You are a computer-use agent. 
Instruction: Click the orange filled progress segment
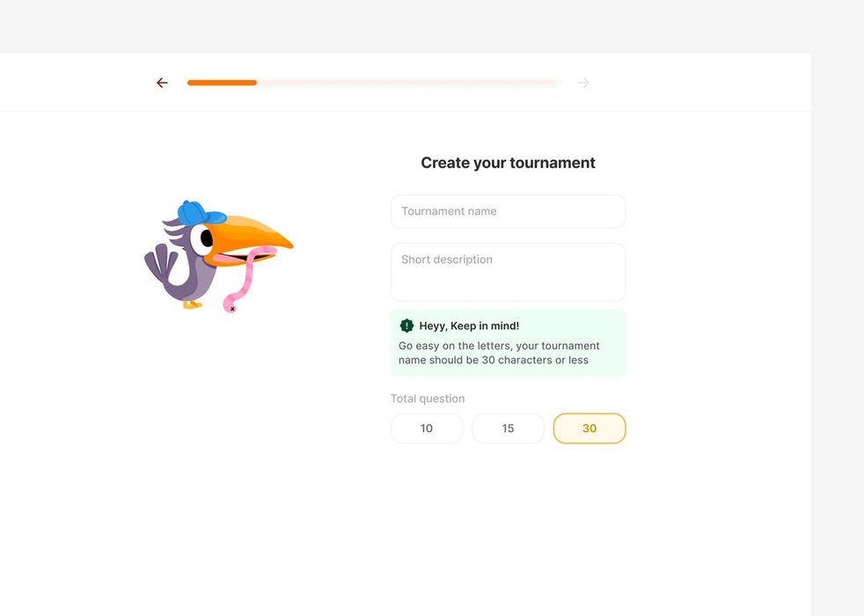(x=222, y=83)
